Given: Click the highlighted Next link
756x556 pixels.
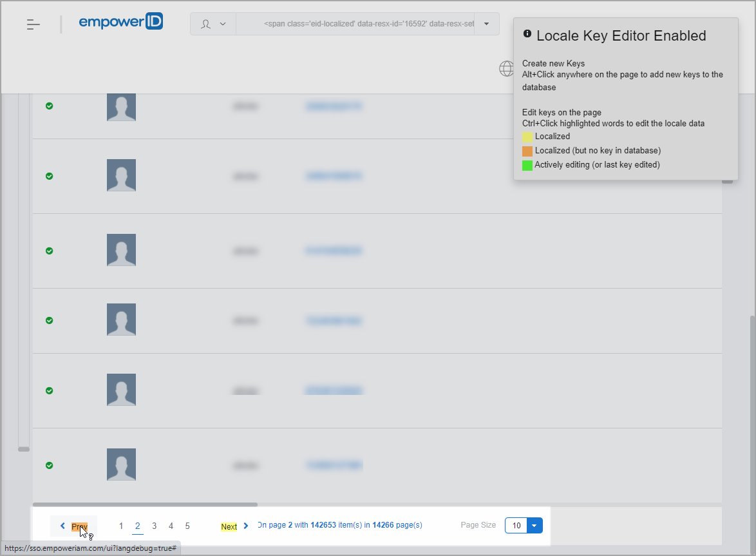Looking at the screenshot, I should 229,527.
